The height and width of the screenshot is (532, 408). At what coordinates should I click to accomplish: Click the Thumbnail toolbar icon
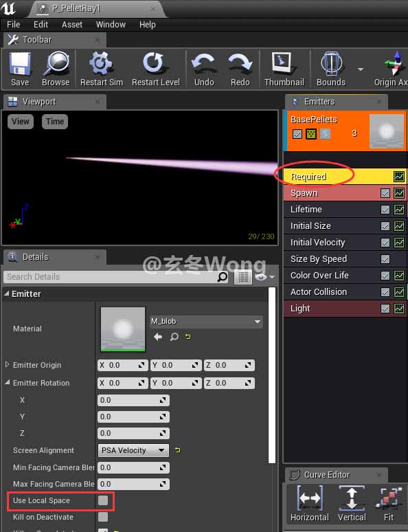283,63
